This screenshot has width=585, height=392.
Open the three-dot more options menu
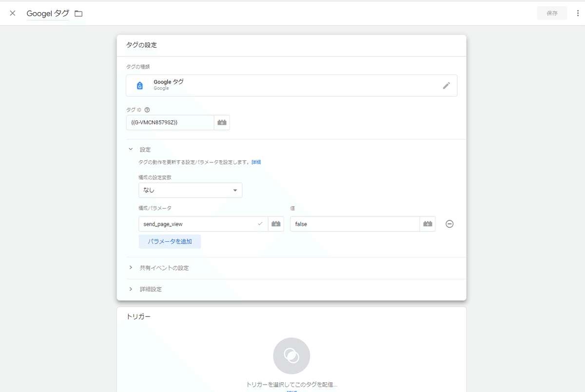click(578, 13)
